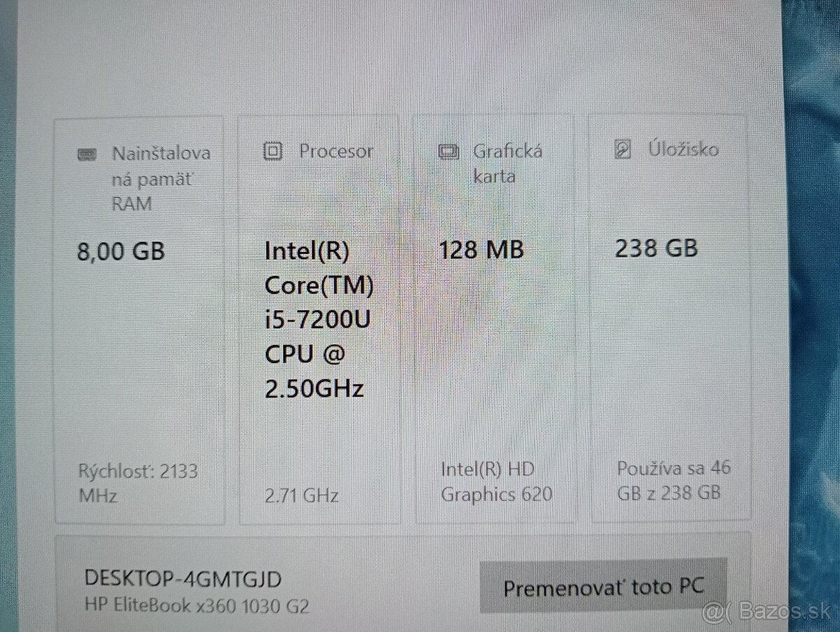Open the Úložisko info card

(x=668, y=318)
